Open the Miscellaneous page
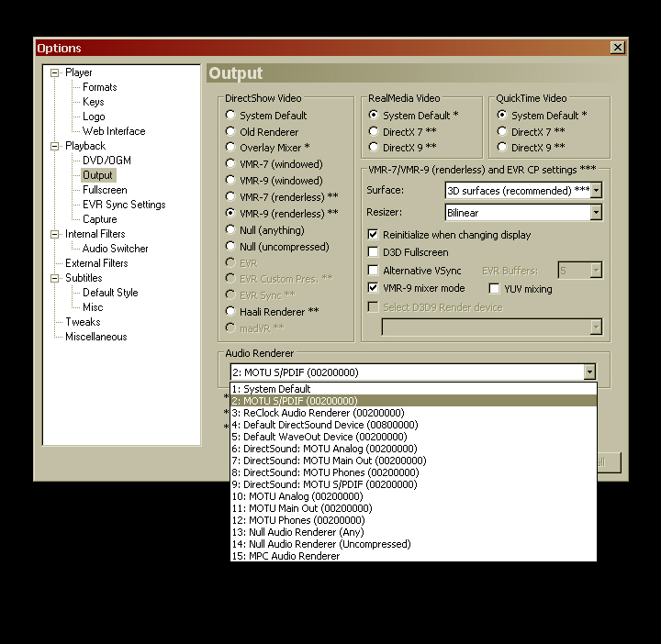The height and width of the screenshot is (644, 661). 96,337
